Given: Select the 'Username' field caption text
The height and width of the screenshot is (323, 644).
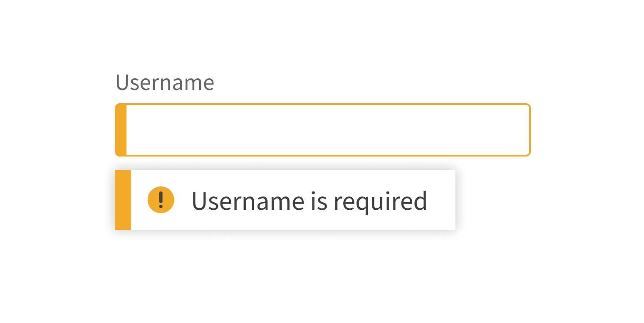Looking at the screenshot, I should click(x=165, y=82).
